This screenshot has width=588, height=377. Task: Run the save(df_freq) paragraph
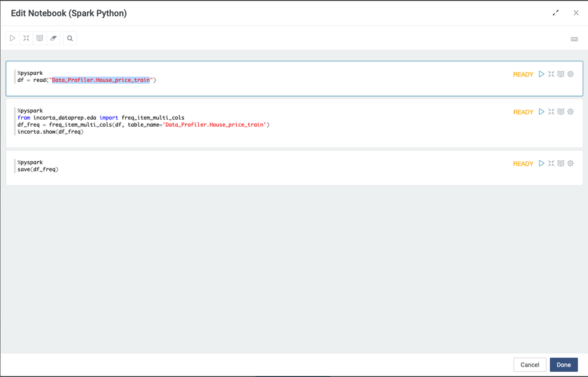(542, 164)
